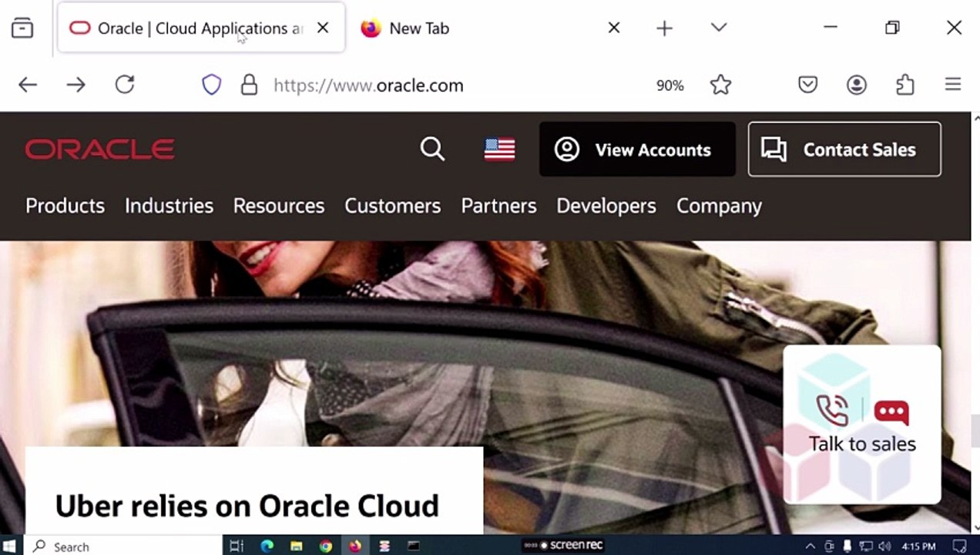Image resolution: width=980 pixels, height=555 pixels.
Task: Open Customers menu
Action: tap(392, 206)
